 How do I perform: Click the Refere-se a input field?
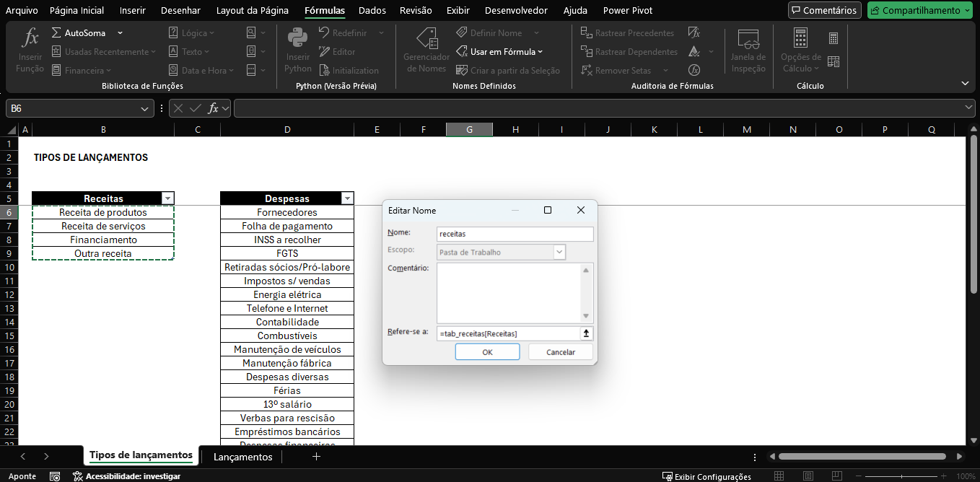pos(508,333)
